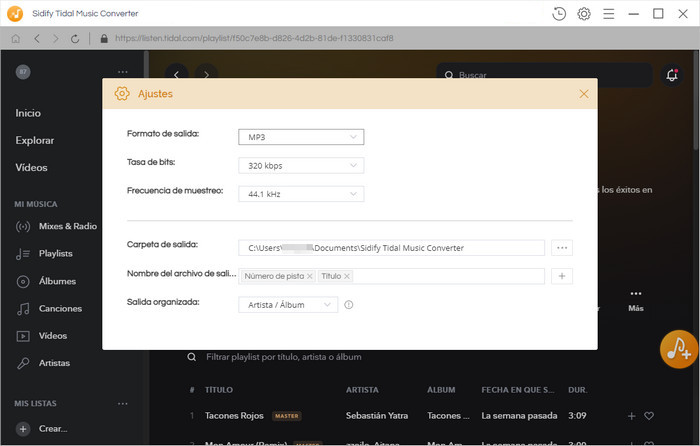Favorite Tacones Rojos with heart icon
The height and width of the screenshot is (446, 700).
tap(649, 416)
